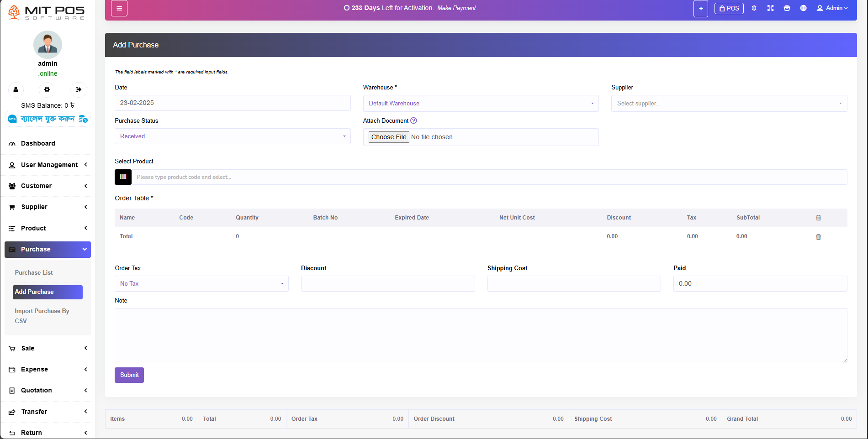Open the profile user icon under admin

tap(16, 89)
